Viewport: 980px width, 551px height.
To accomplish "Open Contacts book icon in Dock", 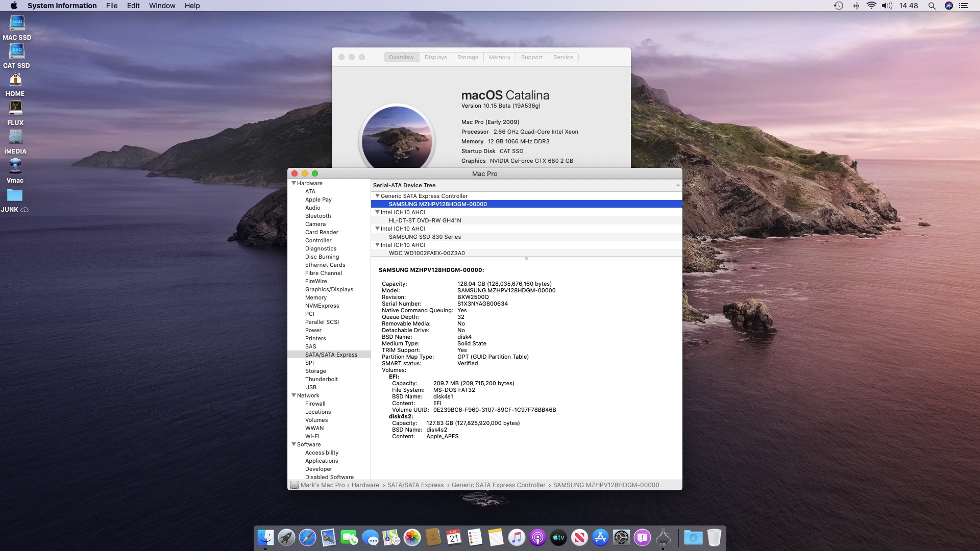I will (x=433, y=538).
